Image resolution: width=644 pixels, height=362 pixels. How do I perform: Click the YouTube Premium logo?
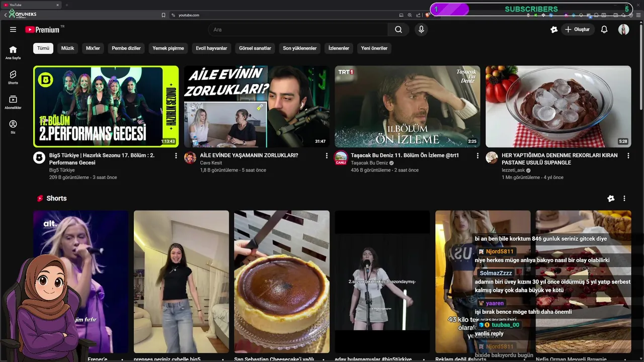click(43, 30)
